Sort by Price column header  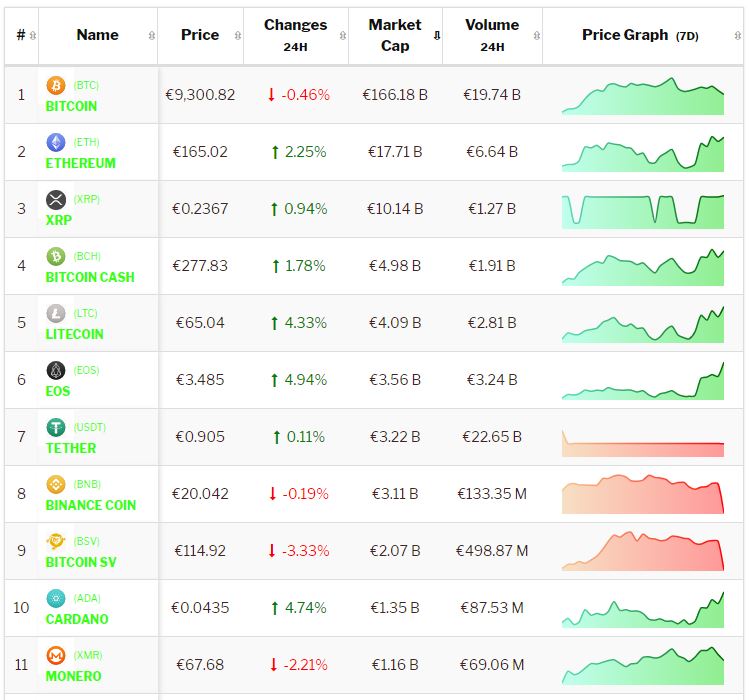[200, 35]
